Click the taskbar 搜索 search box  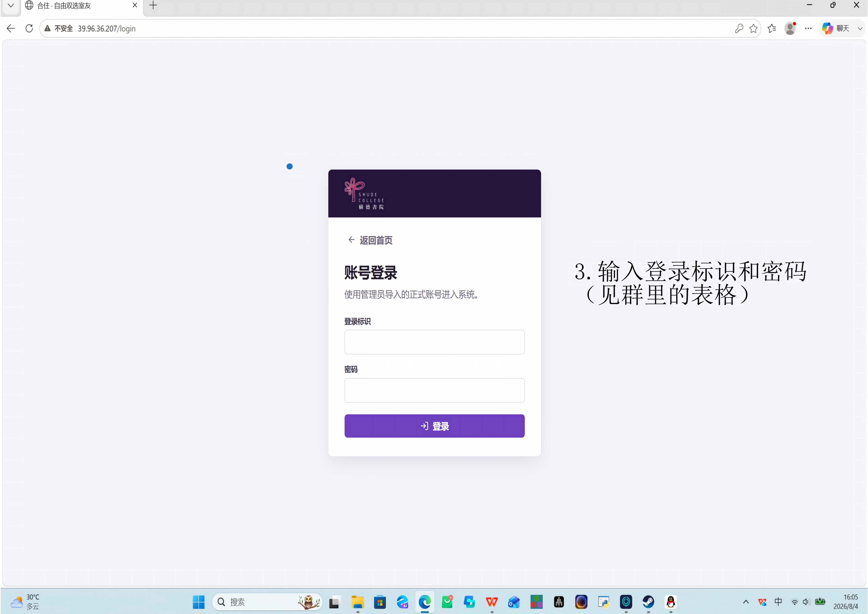click(267, 602)
